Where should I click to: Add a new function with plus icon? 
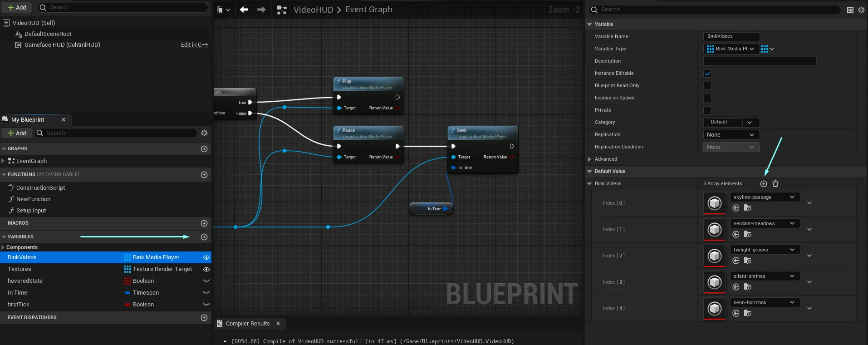pyautogui.click(x=204, y=175)
